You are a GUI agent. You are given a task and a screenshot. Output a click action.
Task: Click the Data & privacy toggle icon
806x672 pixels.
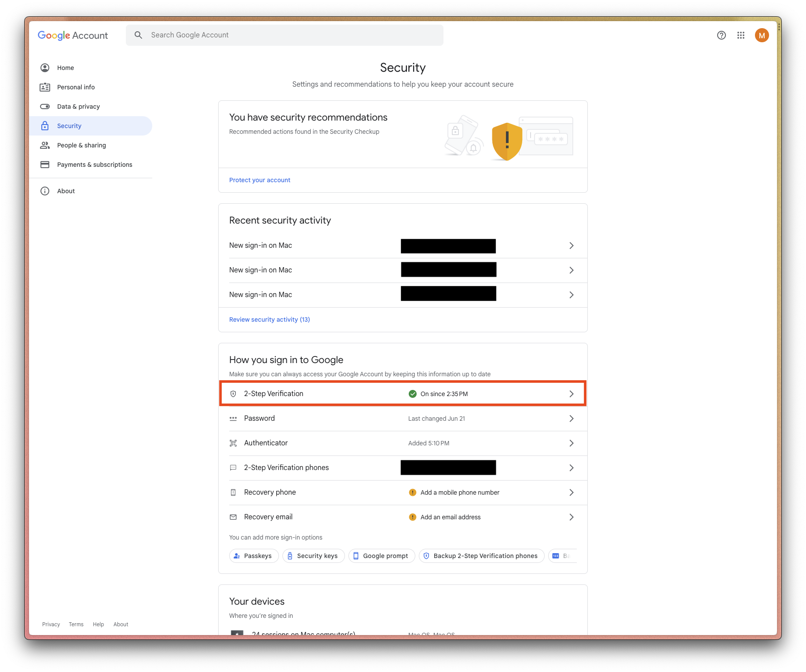pos(45,106)
